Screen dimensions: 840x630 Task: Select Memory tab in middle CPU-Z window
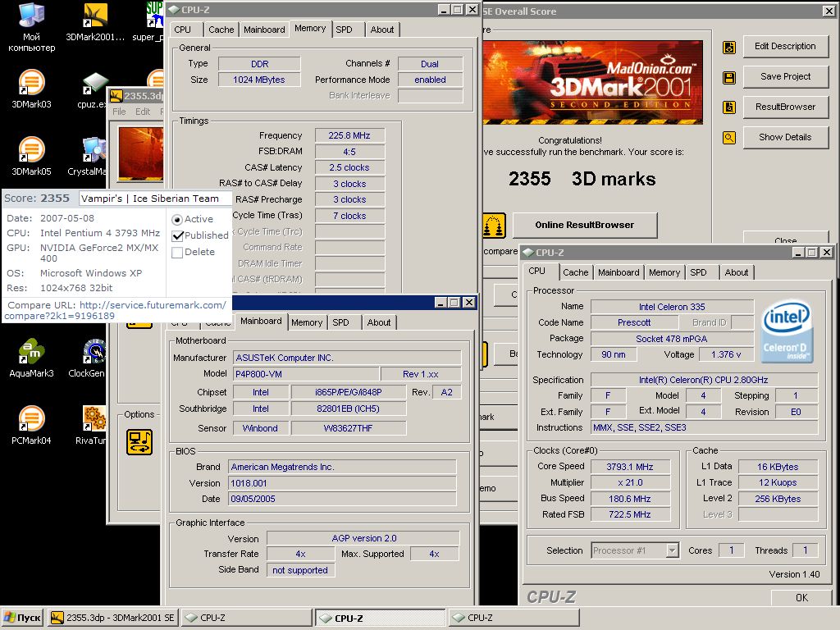(x=307, y=322)
